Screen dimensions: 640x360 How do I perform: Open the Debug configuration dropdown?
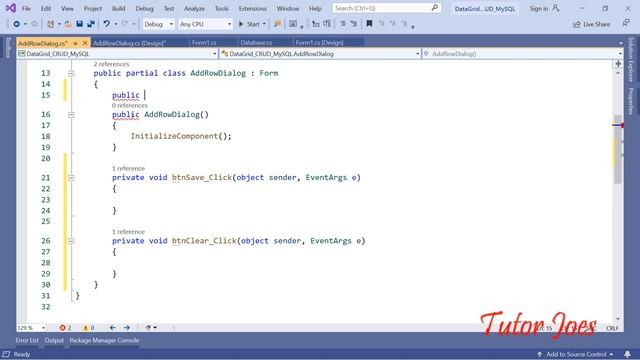click(x=158, y=24)
